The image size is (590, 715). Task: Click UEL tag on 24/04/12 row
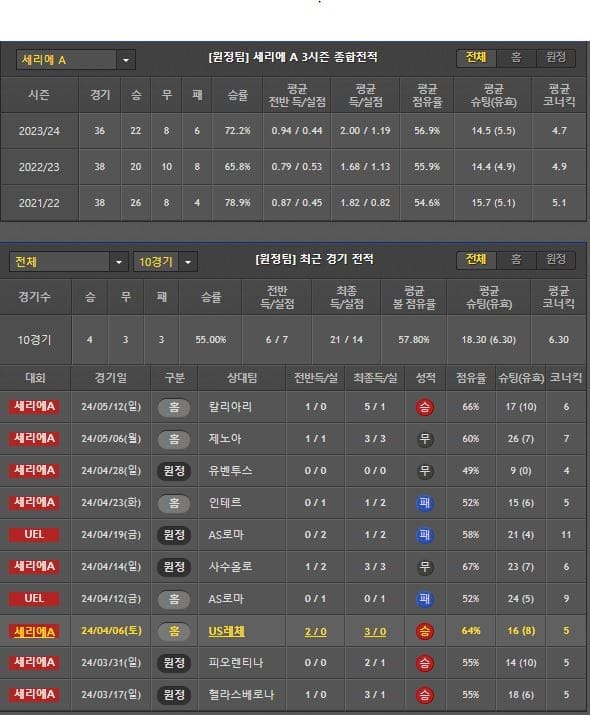point(34,598)
